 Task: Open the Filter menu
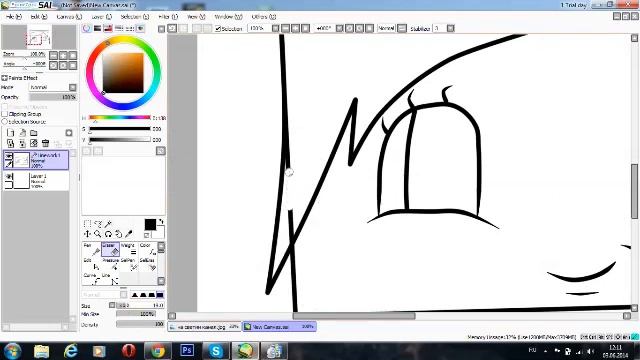tap(168, 17)
